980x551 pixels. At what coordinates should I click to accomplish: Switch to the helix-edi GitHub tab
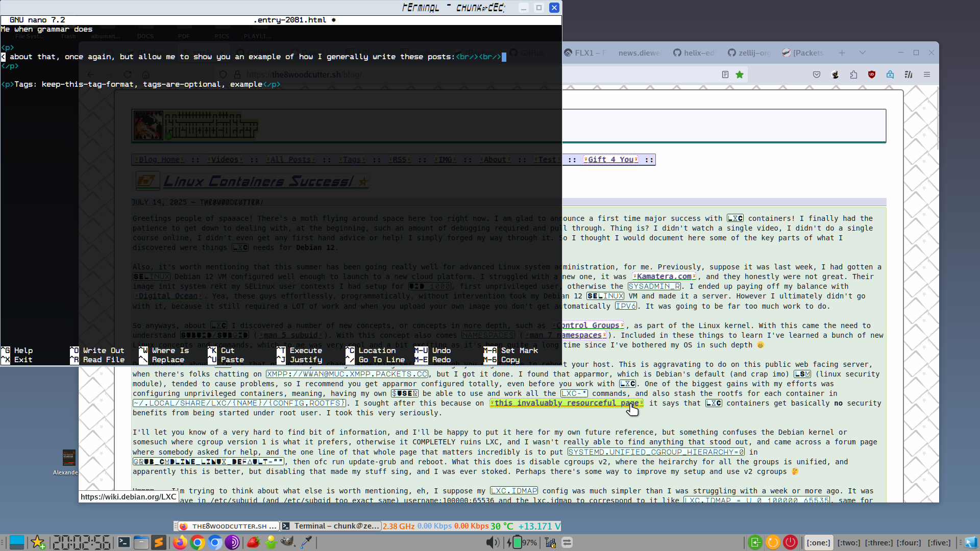[x=694, y=53]
